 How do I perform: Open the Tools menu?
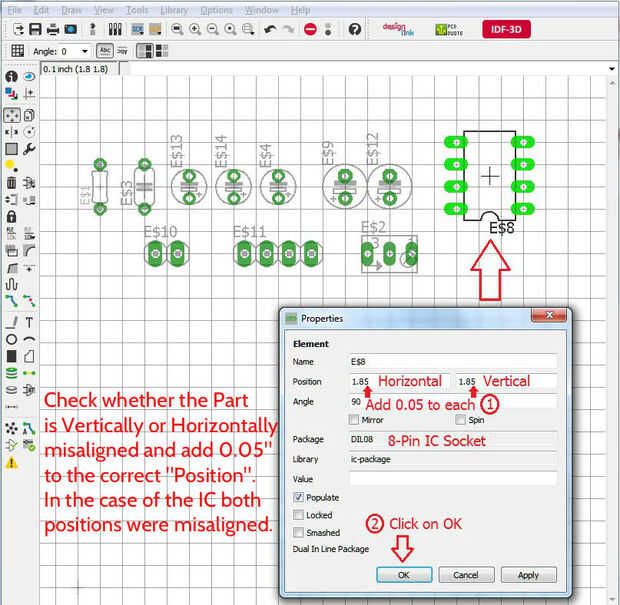coord(137,10)
